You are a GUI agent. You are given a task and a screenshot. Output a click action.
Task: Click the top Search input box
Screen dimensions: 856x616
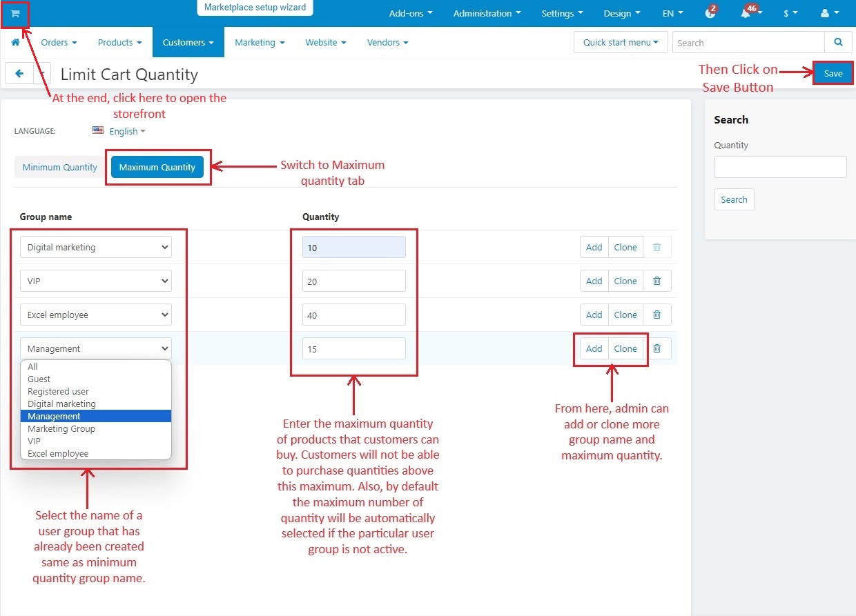(x=748, y=42)
